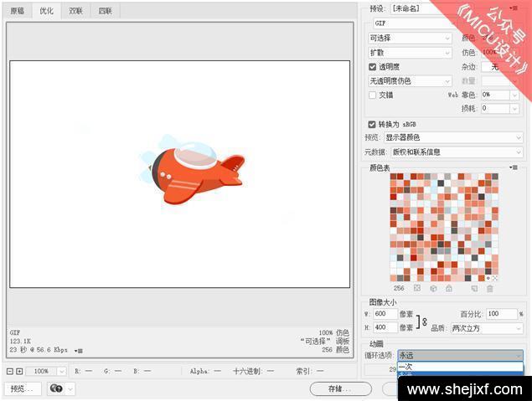Open the 可选择 color reduction dropdown

click(x=410, y=39)
